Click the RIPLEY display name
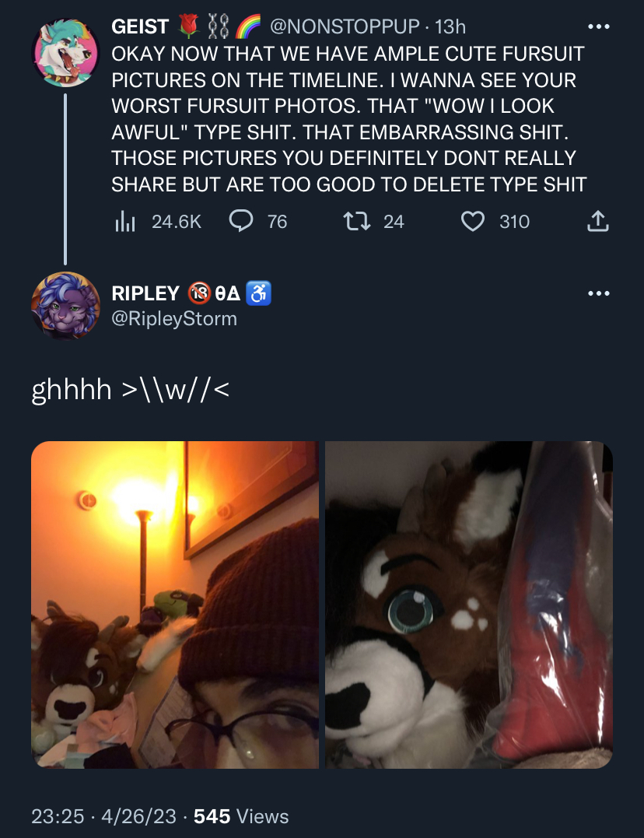 [x=145, y=293]
